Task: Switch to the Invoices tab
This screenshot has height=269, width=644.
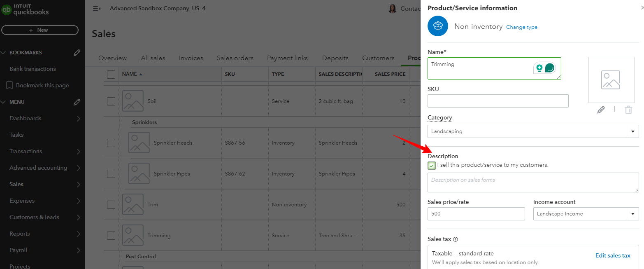Action: [x=191, y=58]
